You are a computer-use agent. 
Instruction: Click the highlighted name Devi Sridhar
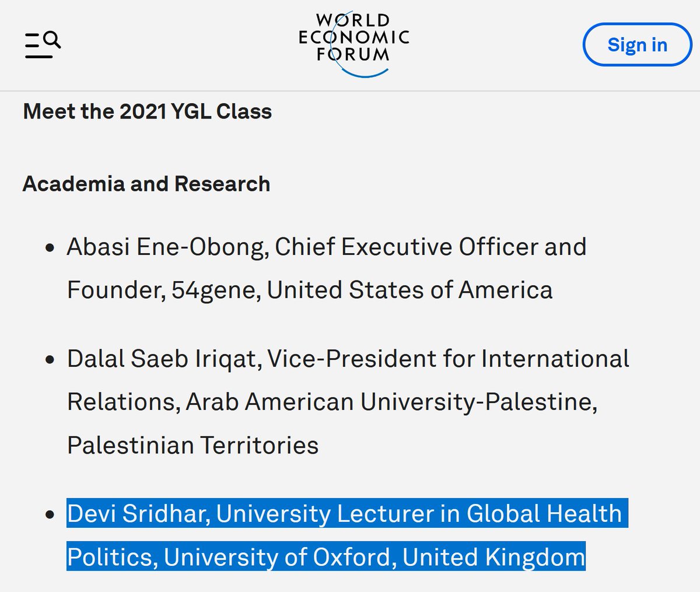click(x=138, y=514)
